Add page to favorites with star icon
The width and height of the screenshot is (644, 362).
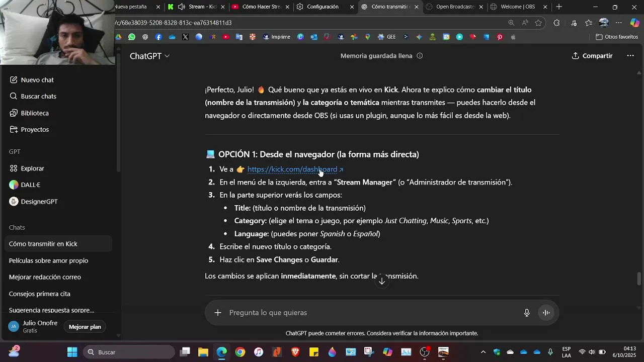[x=538, y=23]
